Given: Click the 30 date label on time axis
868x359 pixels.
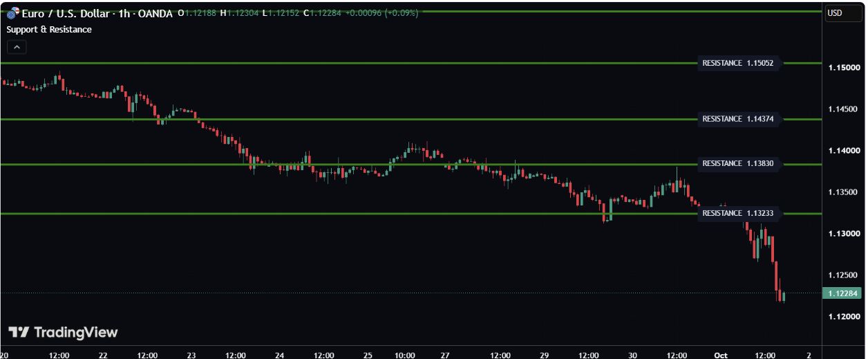Looking at the screenshot, I should [x=633, y=355].
